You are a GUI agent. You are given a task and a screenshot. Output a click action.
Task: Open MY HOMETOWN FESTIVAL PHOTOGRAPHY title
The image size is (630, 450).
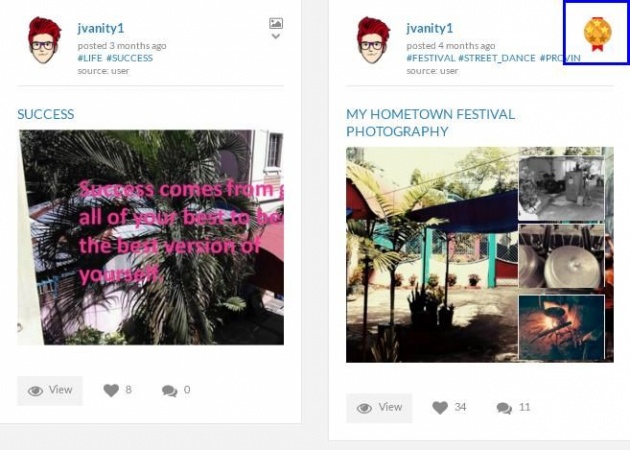point(430,123)
